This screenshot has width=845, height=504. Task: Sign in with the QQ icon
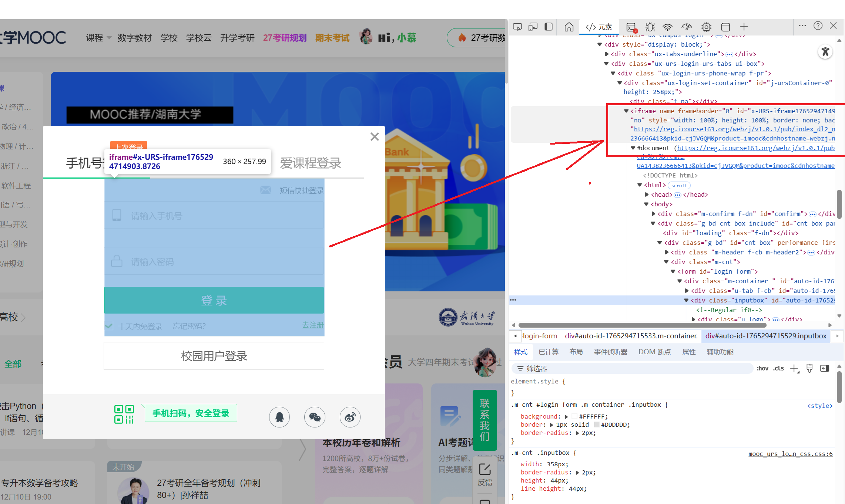(x=279, y=417)
